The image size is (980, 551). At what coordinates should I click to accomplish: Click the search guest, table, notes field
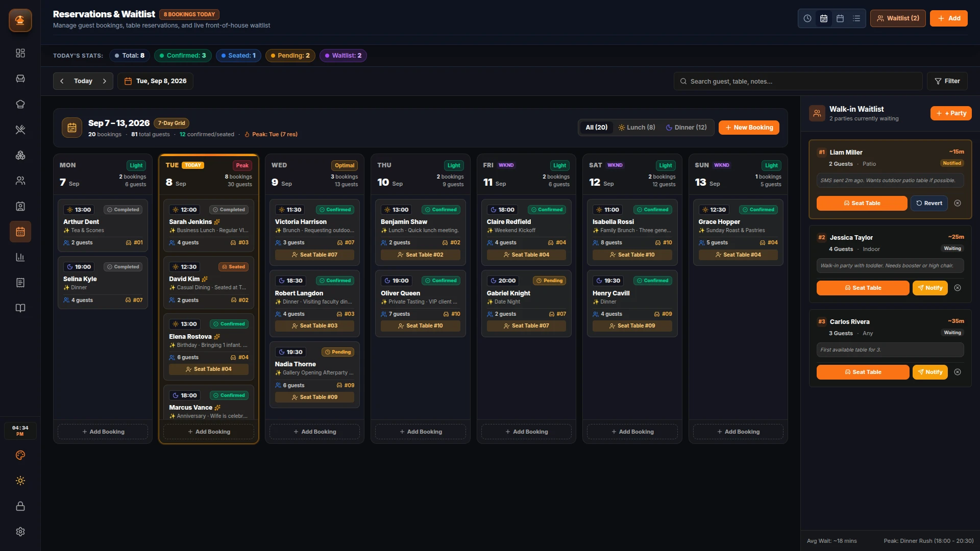click(x=798, y=81)
